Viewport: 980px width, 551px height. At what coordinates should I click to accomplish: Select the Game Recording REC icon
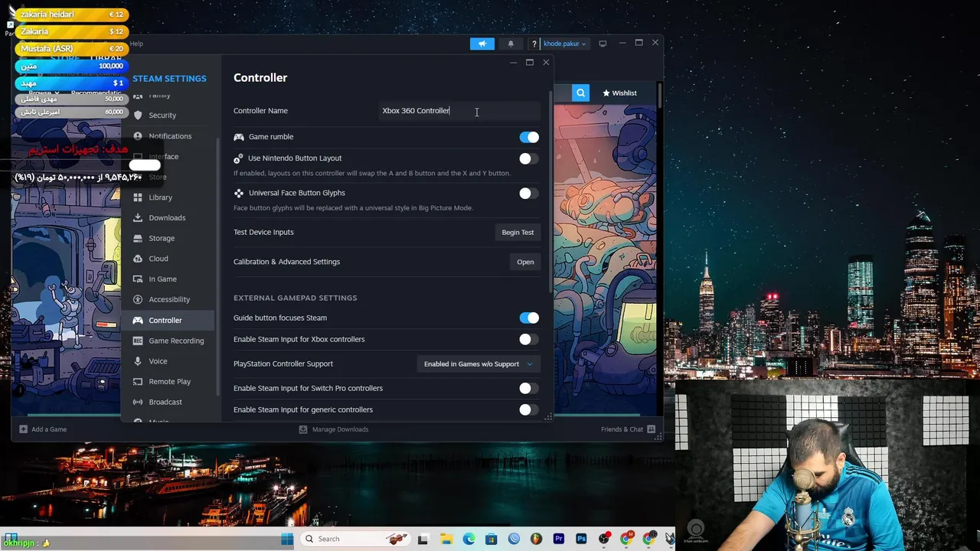tap(138, 341)
